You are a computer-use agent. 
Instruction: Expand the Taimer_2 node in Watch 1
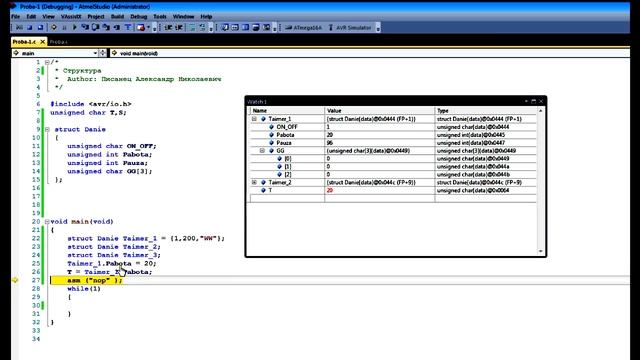coord(254,182)
